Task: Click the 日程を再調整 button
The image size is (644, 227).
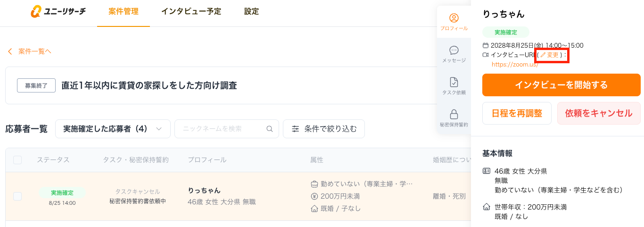Action: [x=517, y=113]
